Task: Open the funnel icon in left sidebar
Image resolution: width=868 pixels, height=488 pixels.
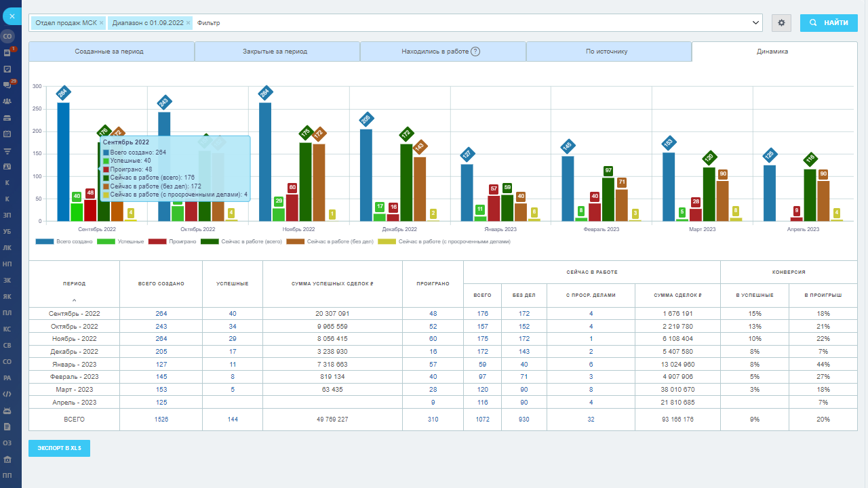Action: (7, 150)
